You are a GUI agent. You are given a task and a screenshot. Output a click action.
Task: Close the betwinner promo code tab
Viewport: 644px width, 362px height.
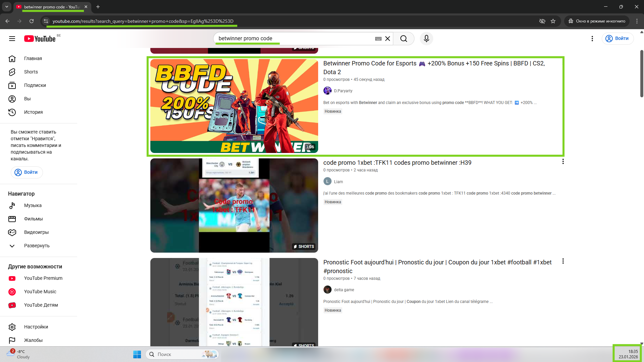point(86,7)
